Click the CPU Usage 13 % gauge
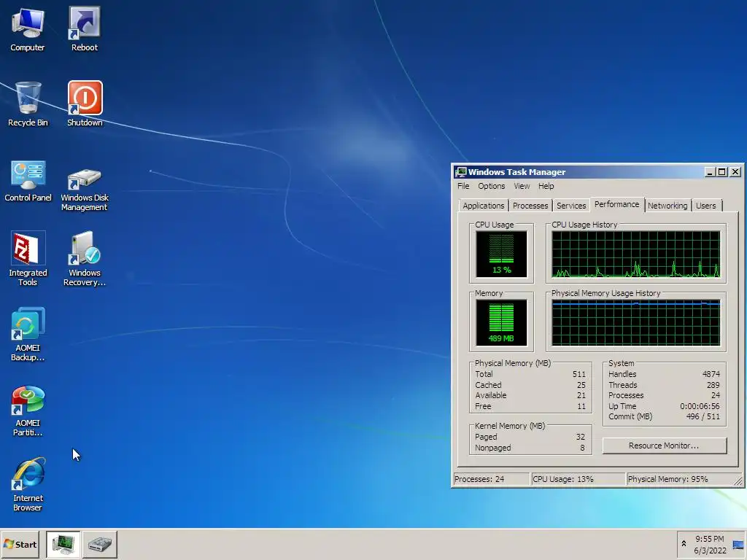747x560 pixels. 501,254
